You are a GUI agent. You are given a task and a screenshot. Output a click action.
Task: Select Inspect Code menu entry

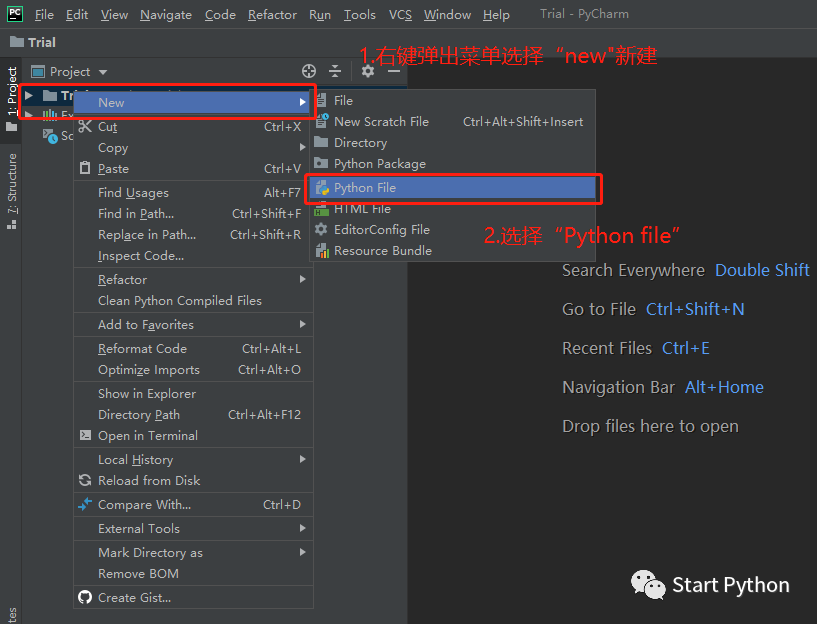(193, 256)
